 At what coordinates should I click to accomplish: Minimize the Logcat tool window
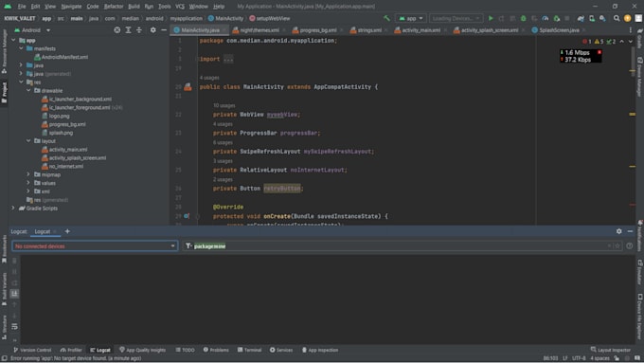(x=630, y=231)
